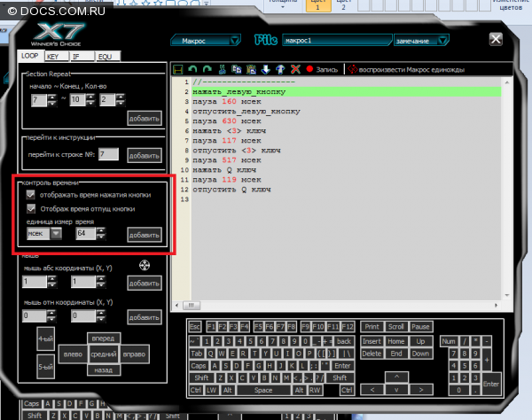This screenshot has width=532, height=420.
Task: Switch to the KEY tab
Action: tap(57, 57)
